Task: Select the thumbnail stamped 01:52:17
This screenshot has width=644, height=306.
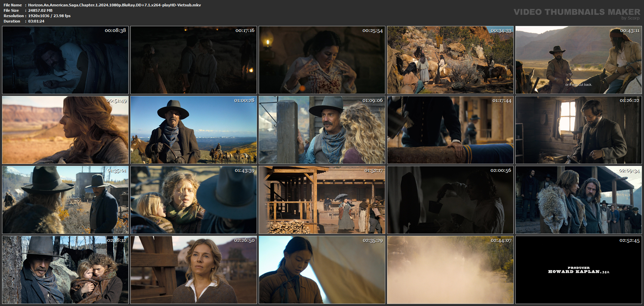Action: [x=322, y=200]
